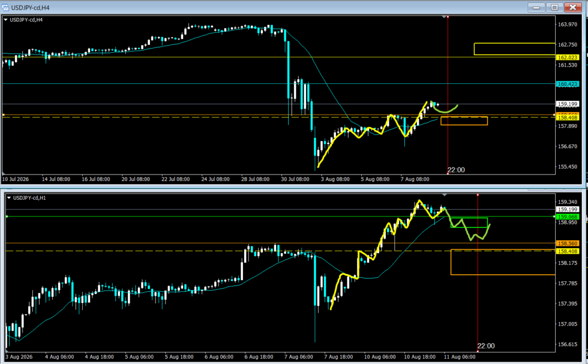
Task: Click the cyan 160.423 price label
Action: click(568, 84)
